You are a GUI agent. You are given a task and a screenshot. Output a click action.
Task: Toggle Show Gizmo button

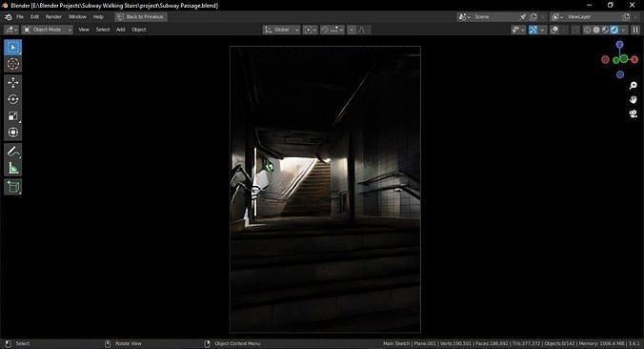pyautogui.click(x=533, y=30)
